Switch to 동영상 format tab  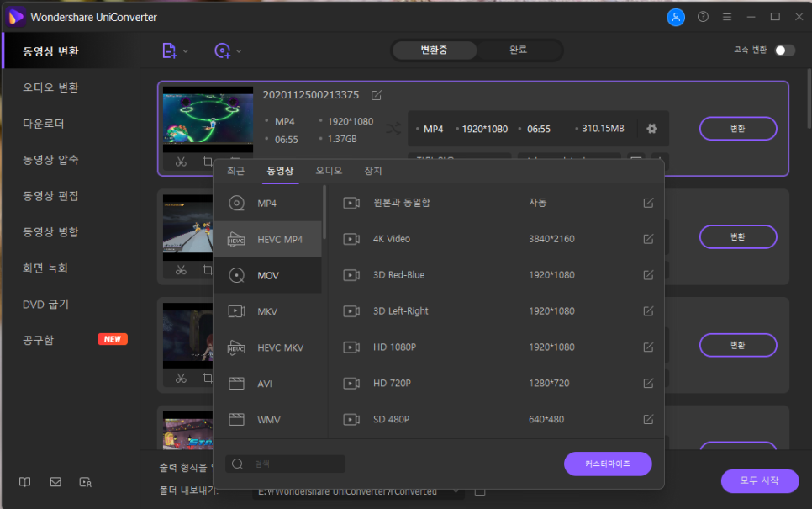280,171
